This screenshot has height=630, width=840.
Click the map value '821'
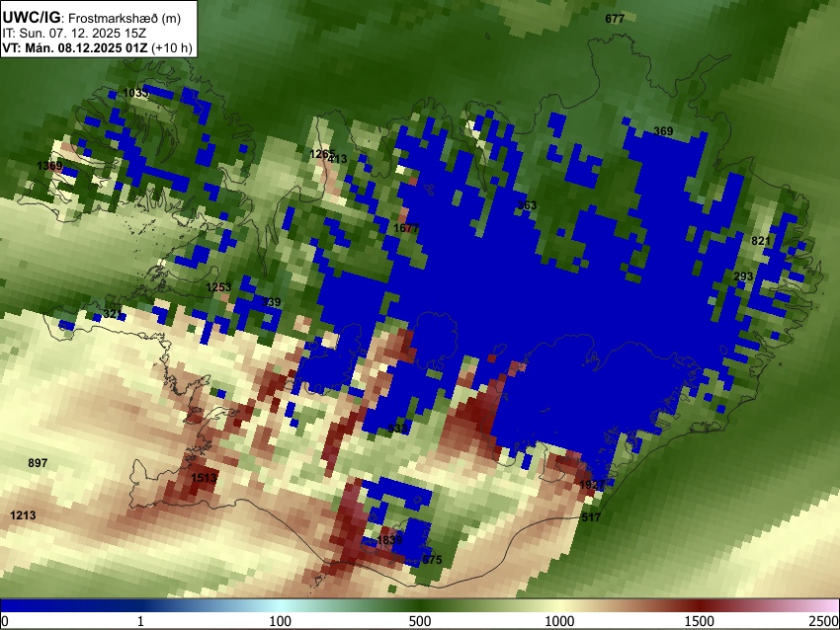[761, 241]
